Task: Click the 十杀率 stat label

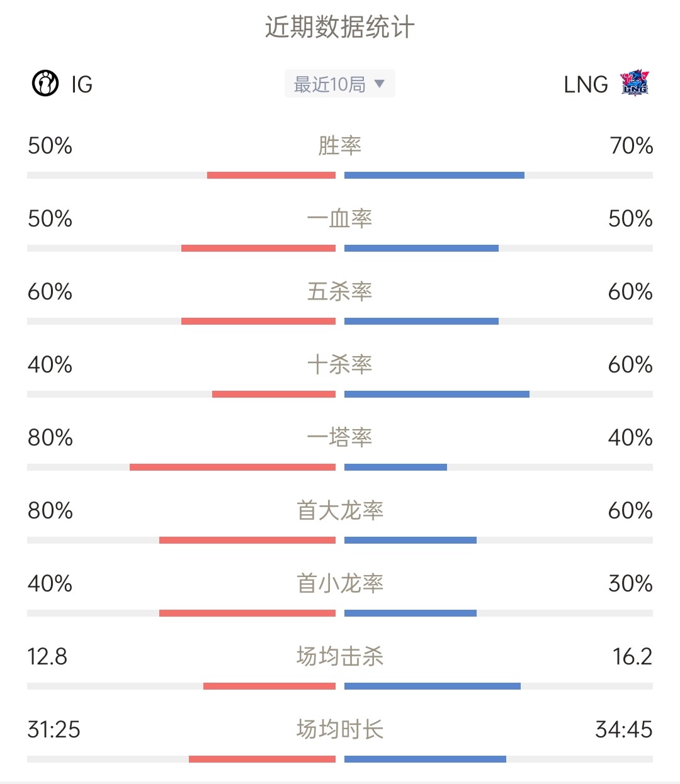Action: (x=340, y=364)
